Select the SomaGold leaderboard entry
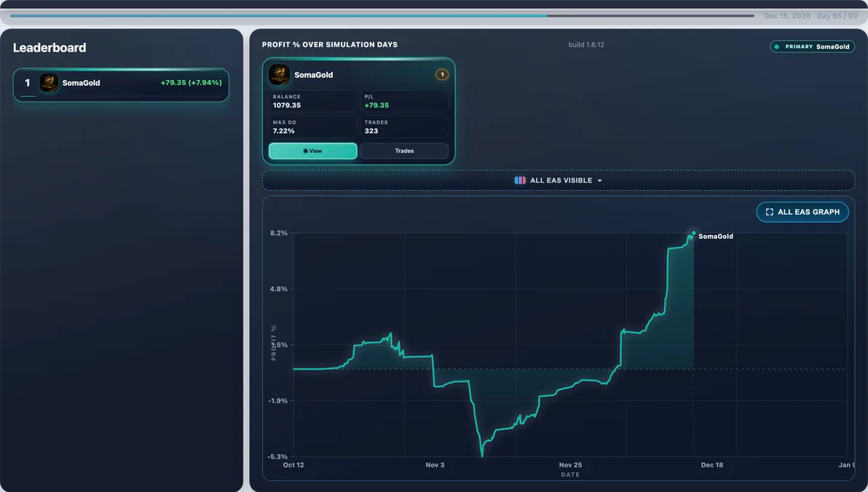The image size is (868, 492). point(121,84)
